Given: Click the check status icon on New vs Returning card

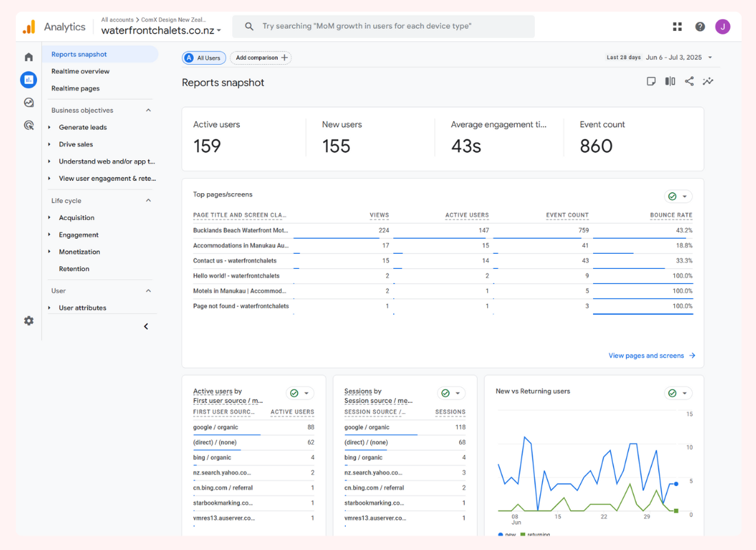Looking at the screenshot, I should (x=673, y=393).
